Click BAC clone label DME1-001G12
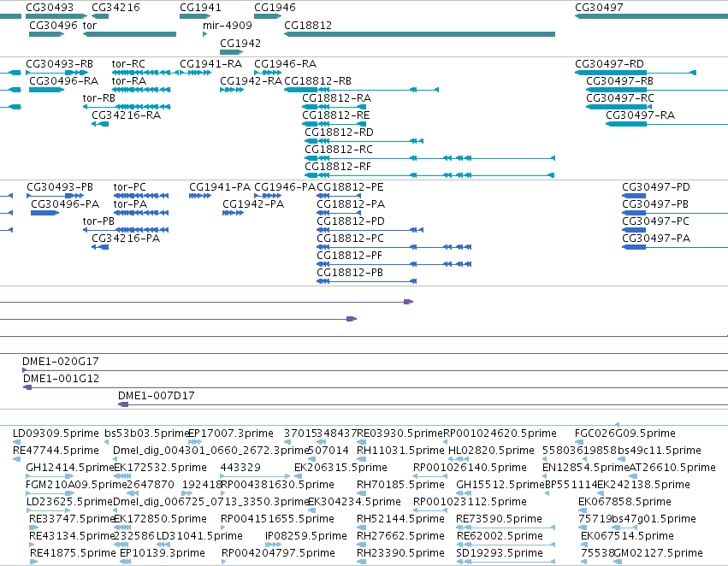Screen dimensions: 728x566 (x=61, y=379)
